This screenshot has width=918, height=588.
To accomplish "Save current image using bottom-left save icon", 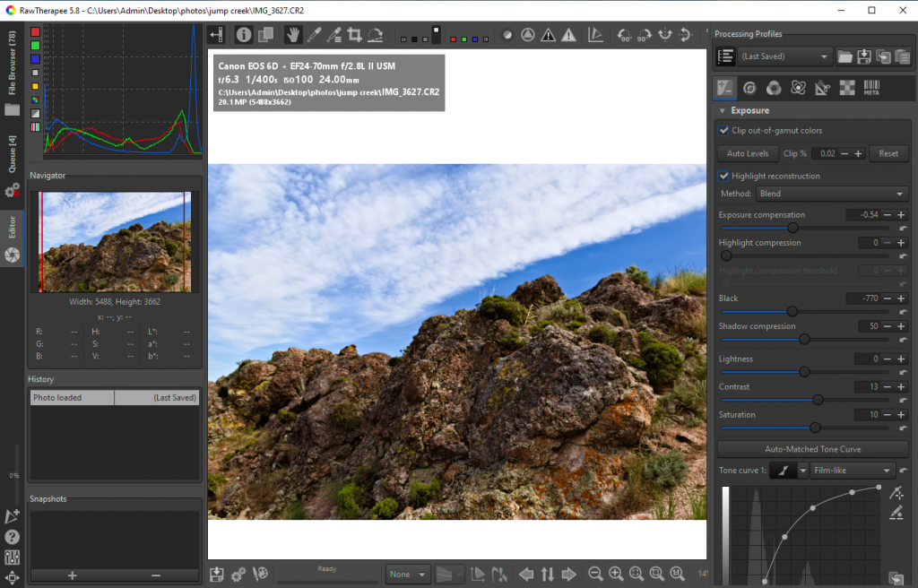I will [217, 574].
